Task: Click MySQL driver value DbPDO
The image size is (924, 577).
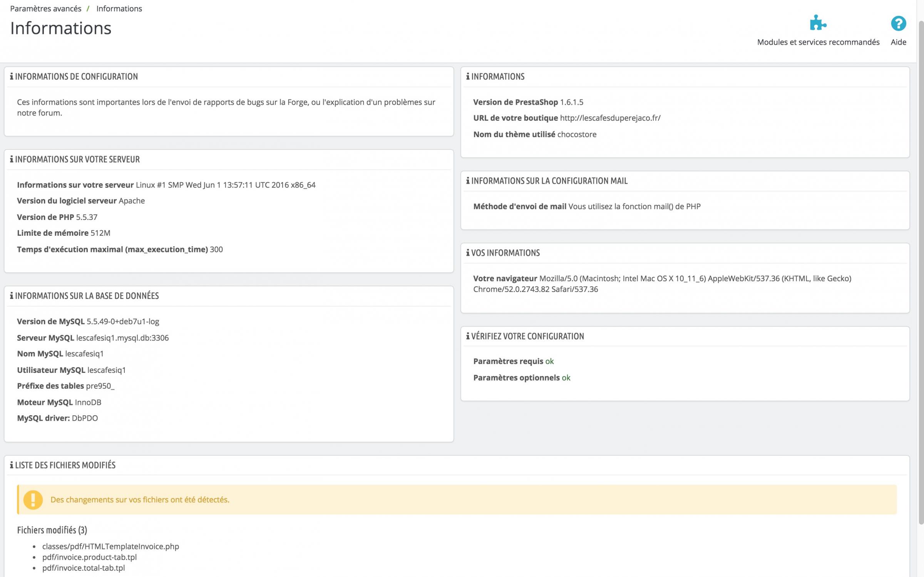Action: [85, 418]
